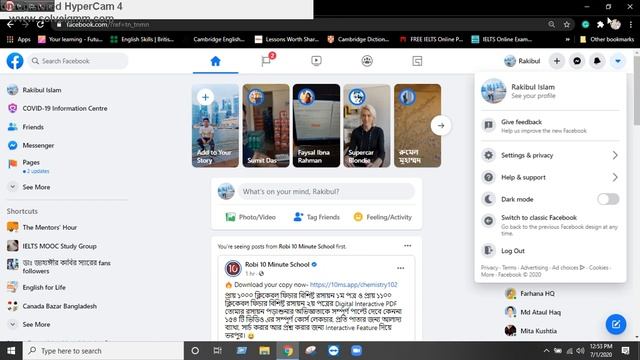Open the Pages flag tab with notifications
The height and width of the screenshot is (360, 640).
pyautogui.click(x=266, y=61)
